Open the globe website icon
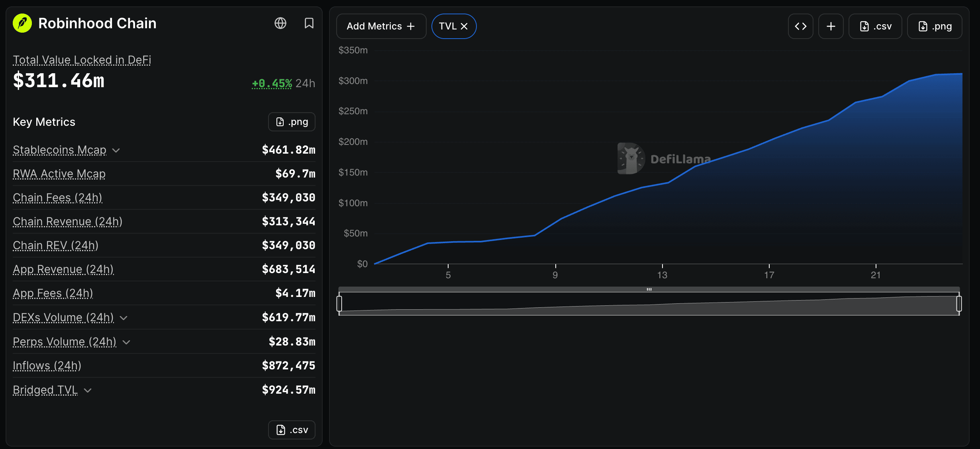The image size is (980, 449). tap(280, 23)
